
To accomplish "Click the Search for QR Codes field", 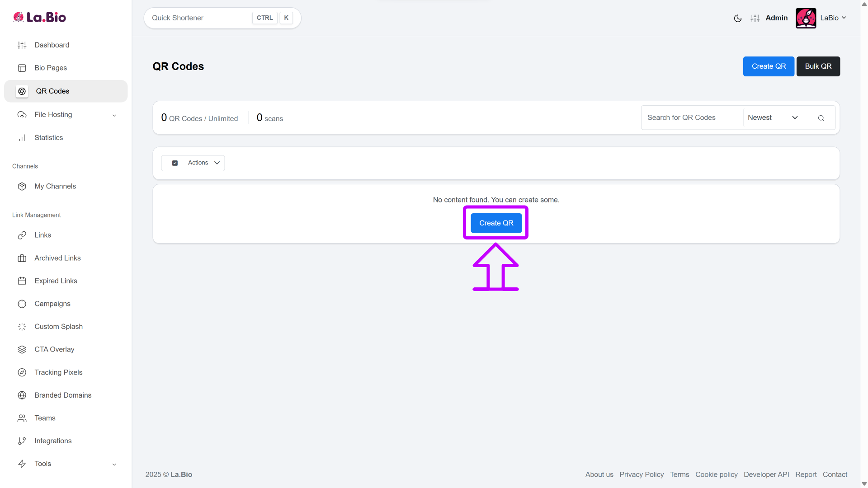I will coord(692,117).
